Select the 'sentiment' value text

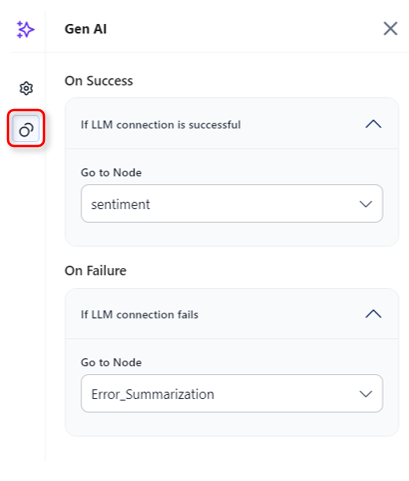tap(120, 204)
